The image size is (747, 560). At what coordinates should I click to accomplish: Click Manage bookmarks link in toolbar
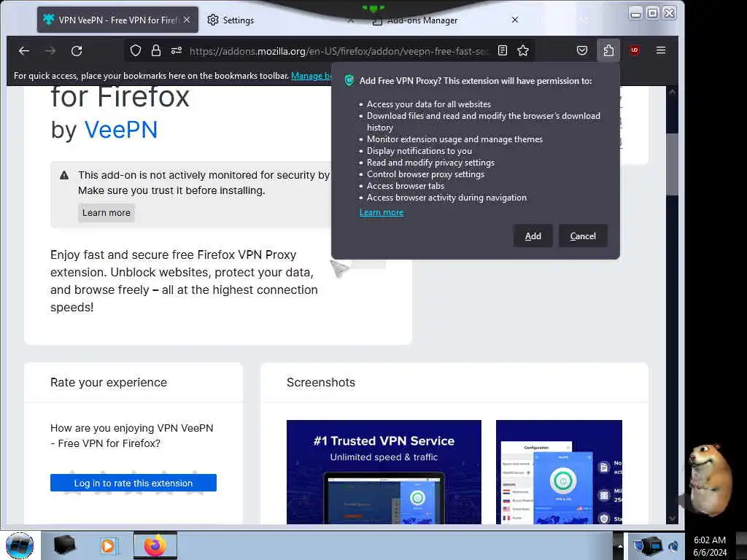(x=311, y=76)
